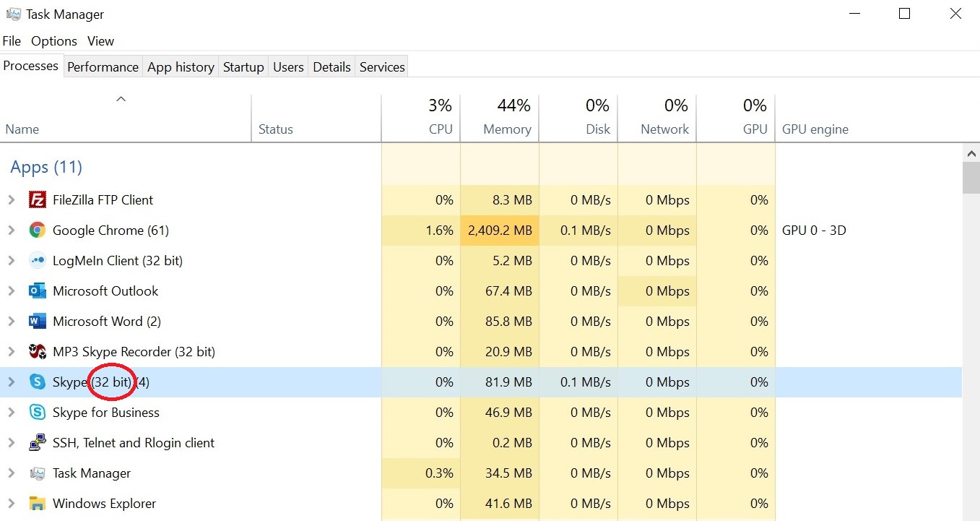Sort by the Name column header
980x521 pixels.
pyautogui.click(x=126, y=119)
